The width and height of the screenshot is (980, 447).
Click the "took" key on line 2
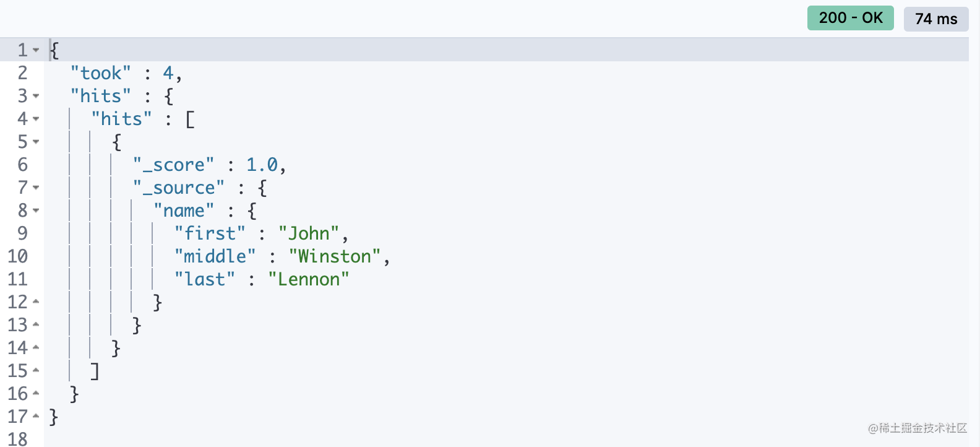click(x=101, y=73)
